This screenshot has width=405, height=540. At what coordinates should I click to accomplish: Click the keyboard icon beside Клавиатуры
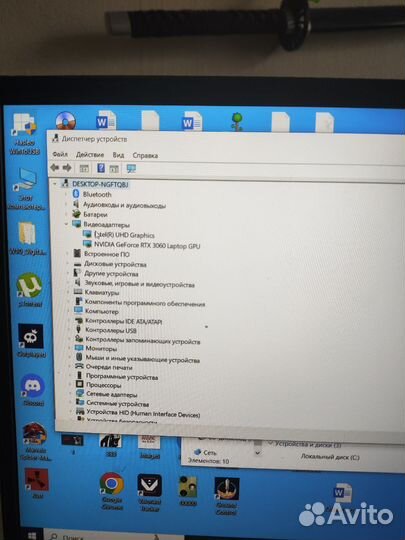coord(78,292)
